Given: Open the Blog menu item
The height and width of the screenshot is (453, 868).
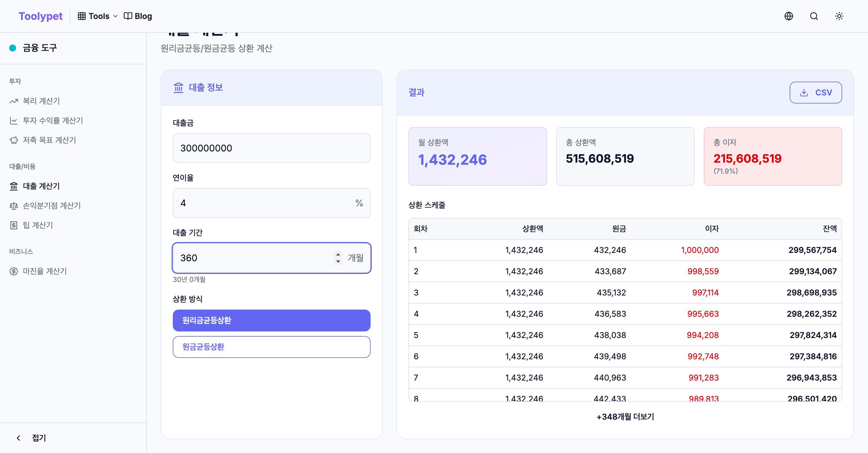Looking at the screenshot, I should 138,16.
